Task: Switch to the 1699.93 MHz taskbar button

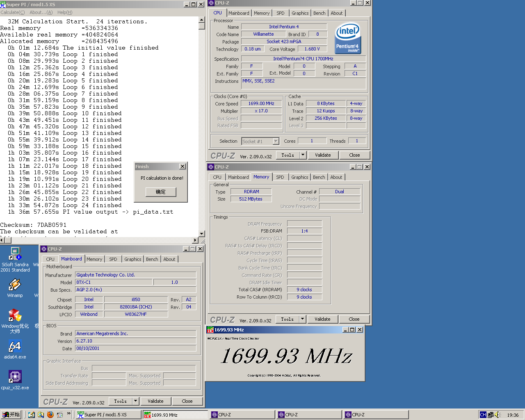Action: [x=176, y=415]
